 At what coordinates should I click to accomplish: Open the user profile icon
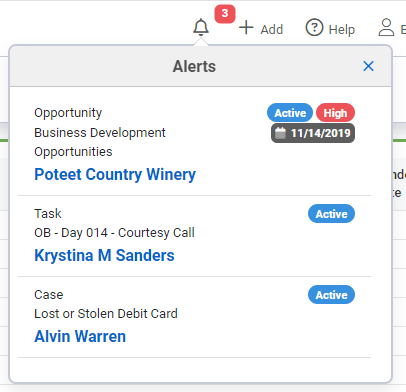[x=386, y=27]
